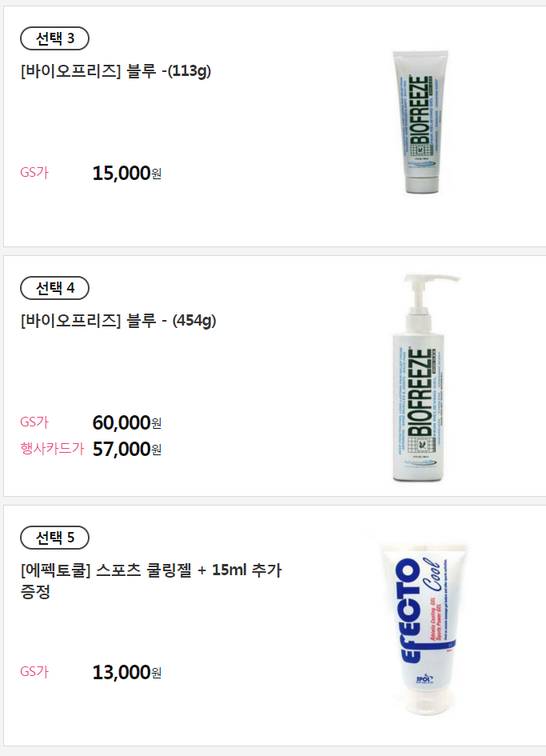Click the GS가 label for 454g item
Screen dimensions: 546x756
click(x=34, y=422)
